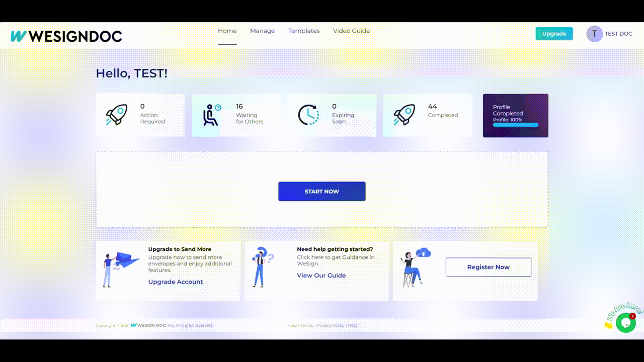Click the Completed rocket icon
This screenshot has width=644, height=362.
click(404, 115)
